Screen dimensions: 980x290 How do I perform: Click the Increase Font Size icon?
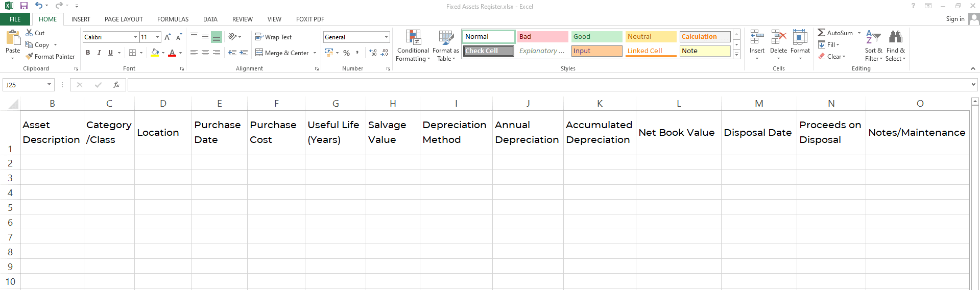pyautogui.click(x=168, y=37)
